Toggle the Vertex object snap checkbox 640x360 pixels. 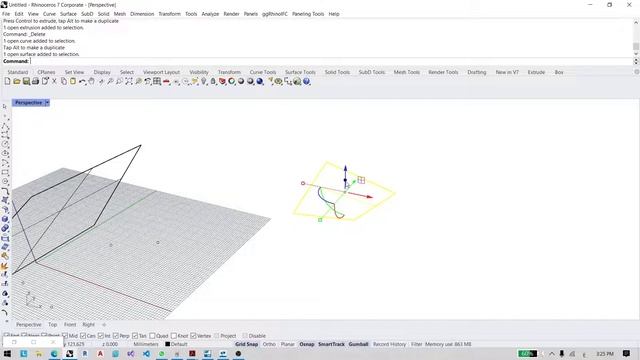pyautogui.click(x=193, y=336)
